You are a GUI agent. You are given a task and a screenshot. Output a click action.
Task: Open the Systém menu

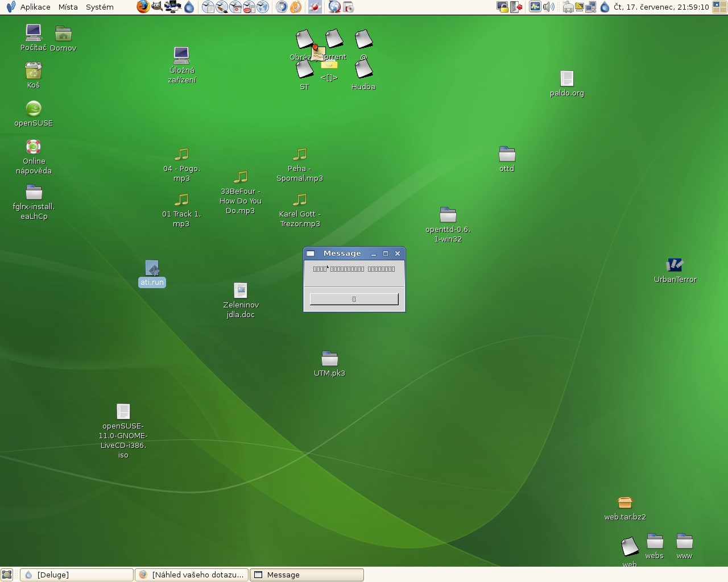[x=100, y=7]
